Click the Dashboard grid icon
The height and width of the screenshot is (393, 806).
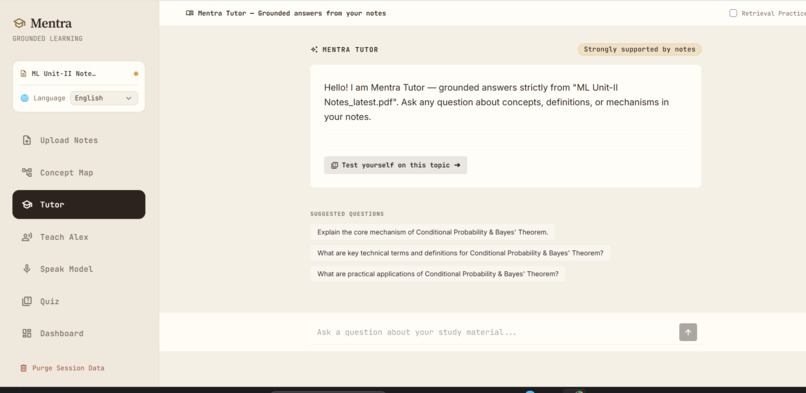(x=27, y=333)
